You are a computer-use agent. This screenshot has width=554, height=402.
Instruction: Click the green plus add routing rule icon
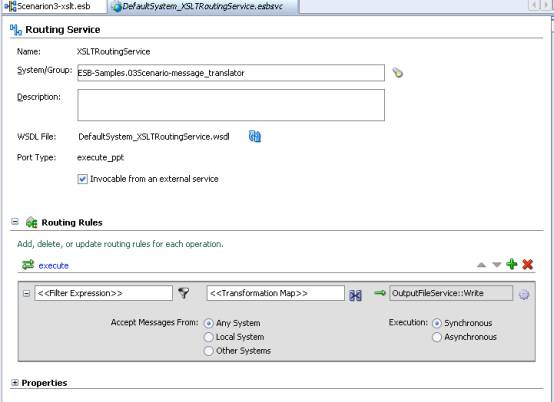[x=512, y=264]
